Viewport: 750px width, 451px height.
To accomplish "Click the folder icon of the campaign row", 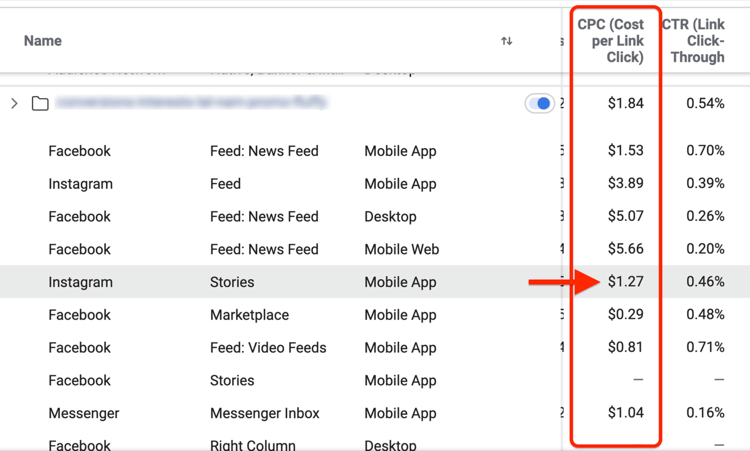I will click(40, 103).
